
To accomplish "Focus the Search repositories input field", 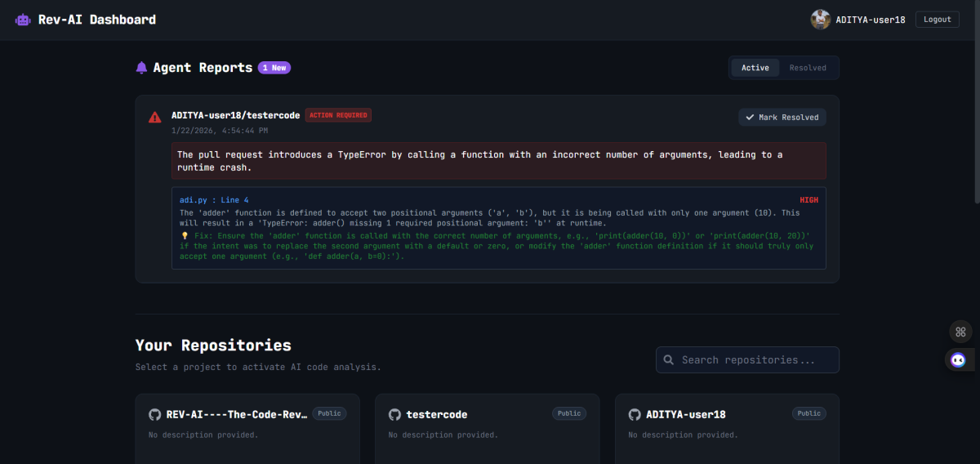I will pos(755,360).
